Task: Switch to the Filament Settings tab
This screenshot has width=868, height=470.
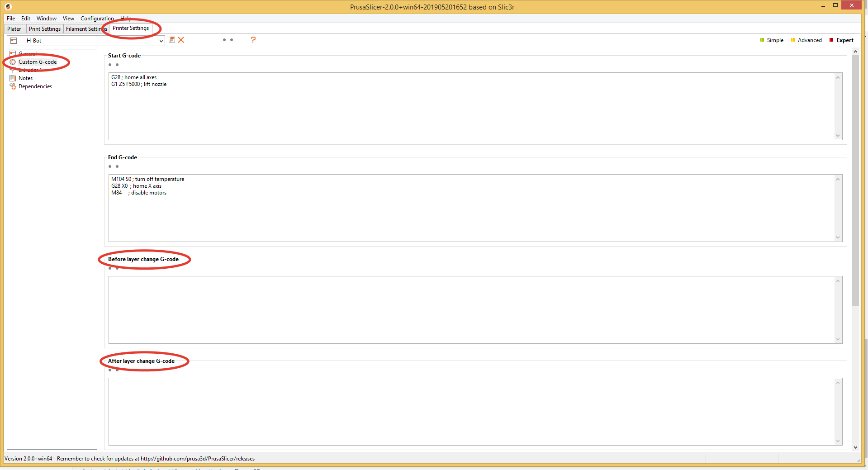Action: click(x=86, y=29)
